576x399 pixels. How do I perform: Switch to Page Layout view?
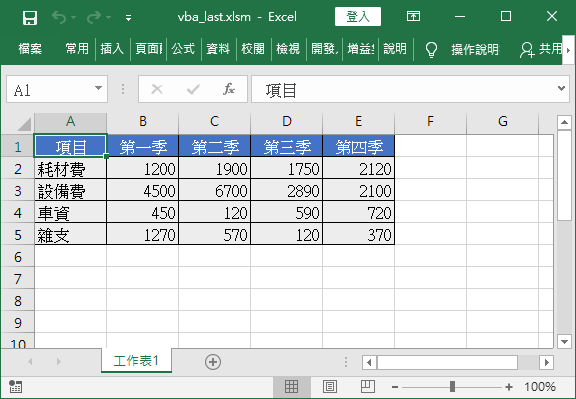(330, 387)
